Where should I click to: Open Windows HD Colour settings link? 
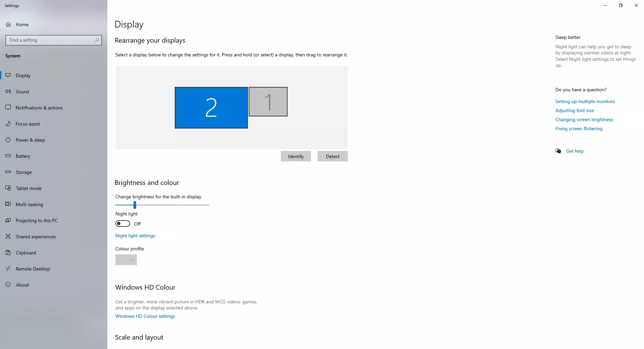click(145, 316)
